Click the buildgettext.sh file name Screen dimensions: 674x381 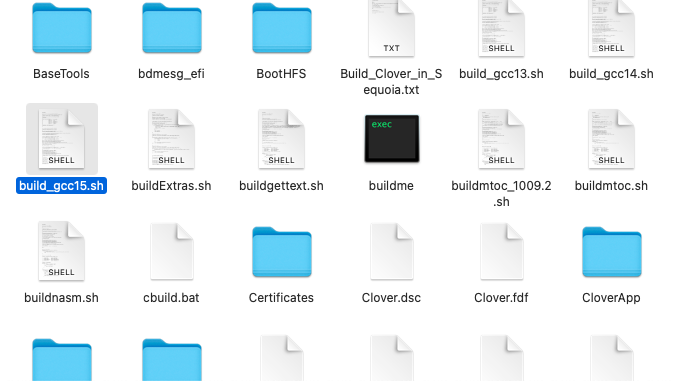click(282, 186)
